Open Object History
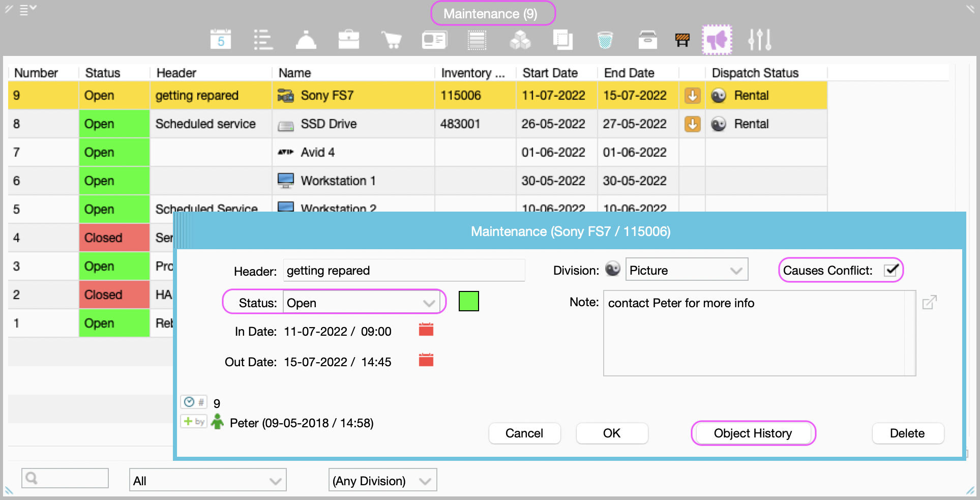 753,433
